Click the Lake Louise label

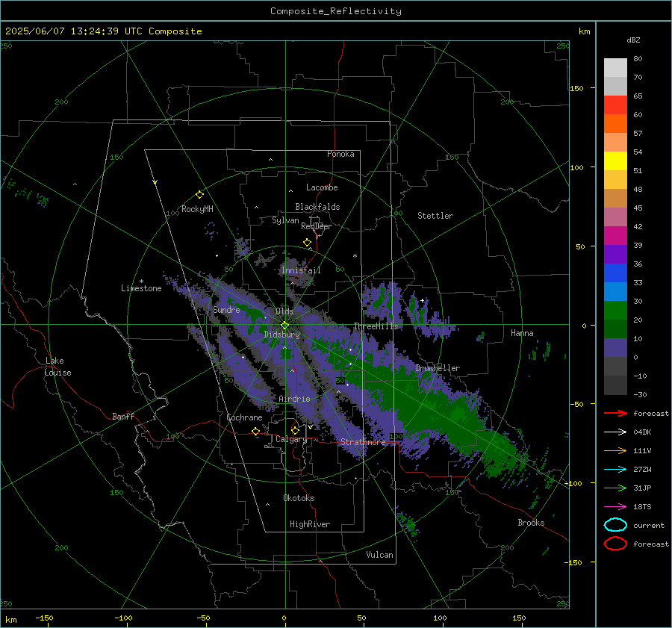point(57,367)
